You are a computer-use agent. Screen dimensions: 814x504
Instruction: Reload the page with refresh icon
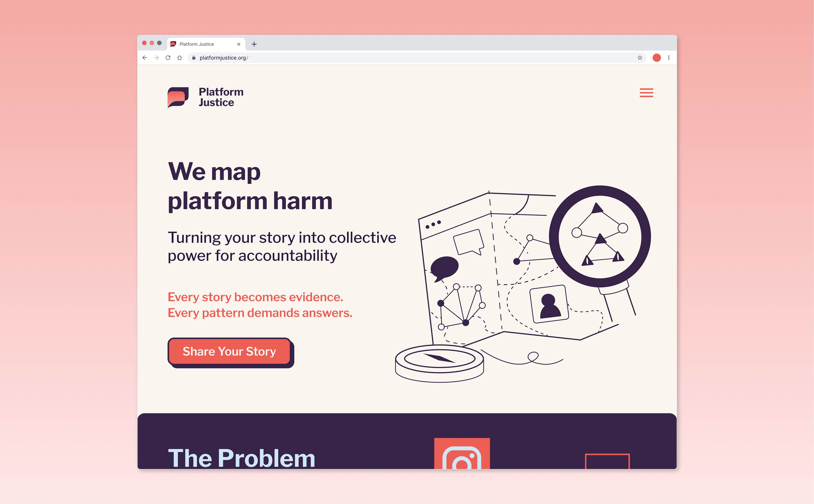[x=168, y=58]
